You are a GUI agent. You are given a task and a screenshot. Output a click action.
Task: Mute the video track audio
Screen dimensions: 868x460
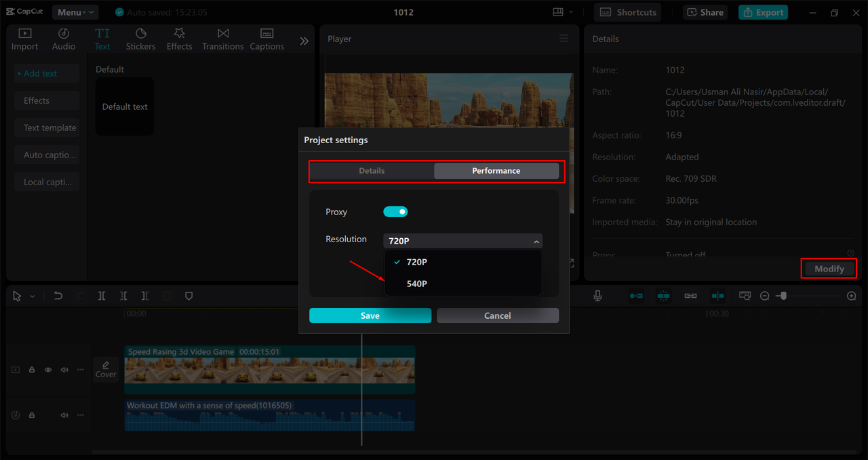point(64,370)
